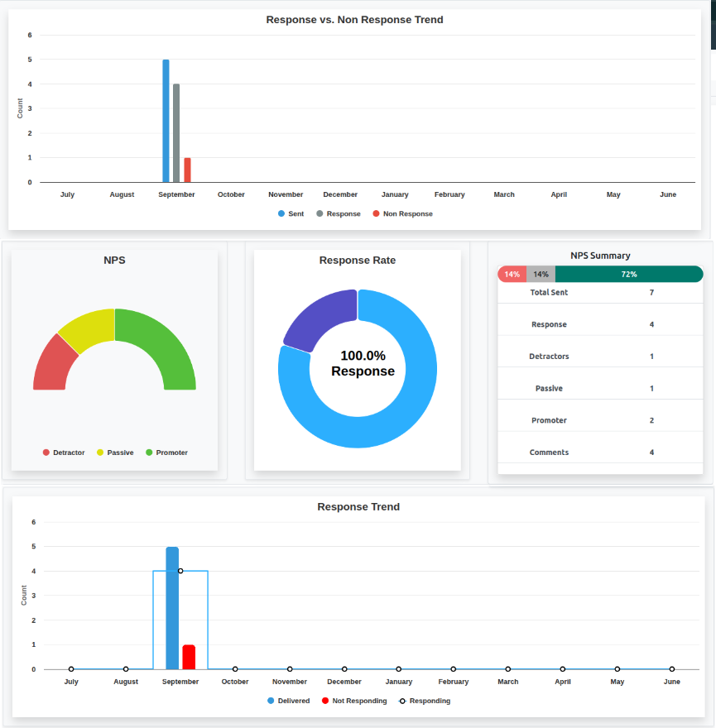
Task: Select the yellow Passive legend marker
Action: 100,453
